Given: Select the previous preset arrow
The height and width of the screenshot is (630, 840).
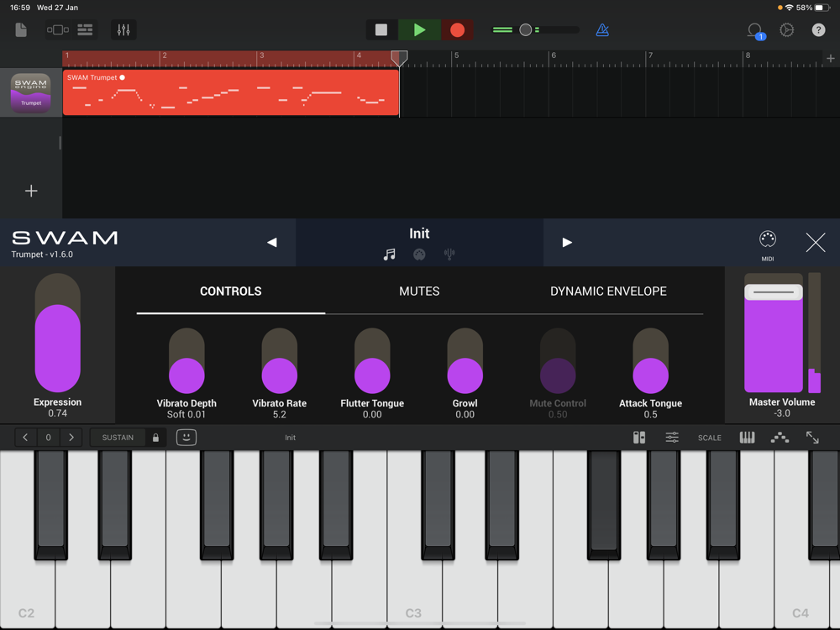Looking at the screenshot, I should pos(272,243).
